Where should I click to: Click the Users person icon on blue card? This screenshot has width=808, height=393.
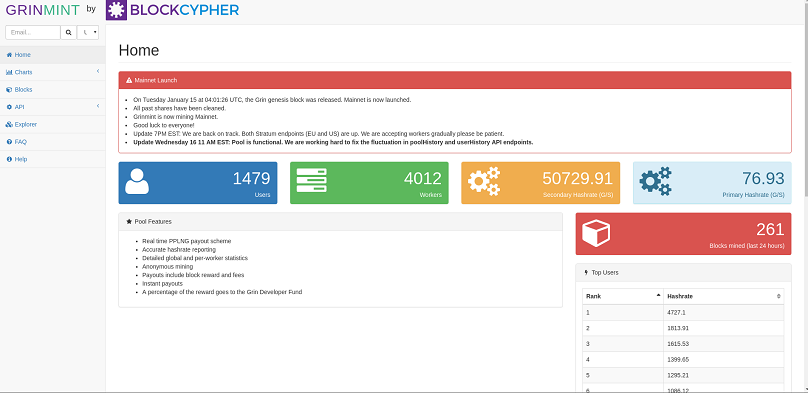coord(137,181)
